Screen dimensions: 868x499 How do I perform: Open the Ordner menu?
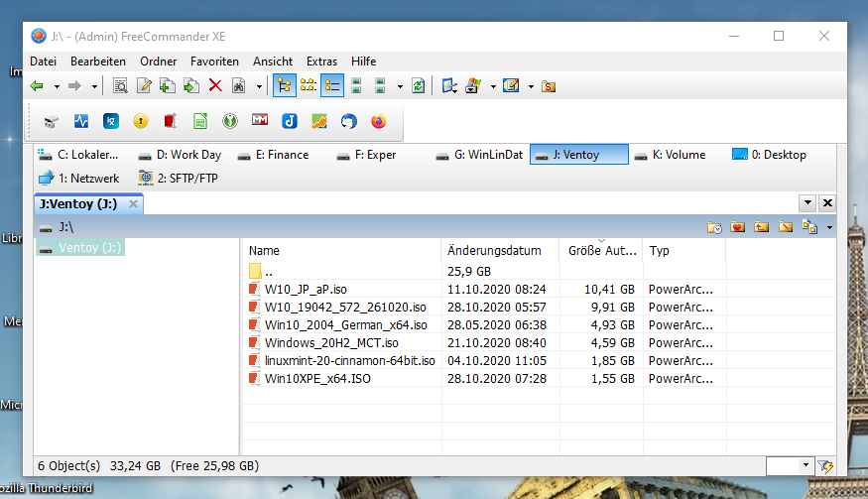tap(159, 62)
